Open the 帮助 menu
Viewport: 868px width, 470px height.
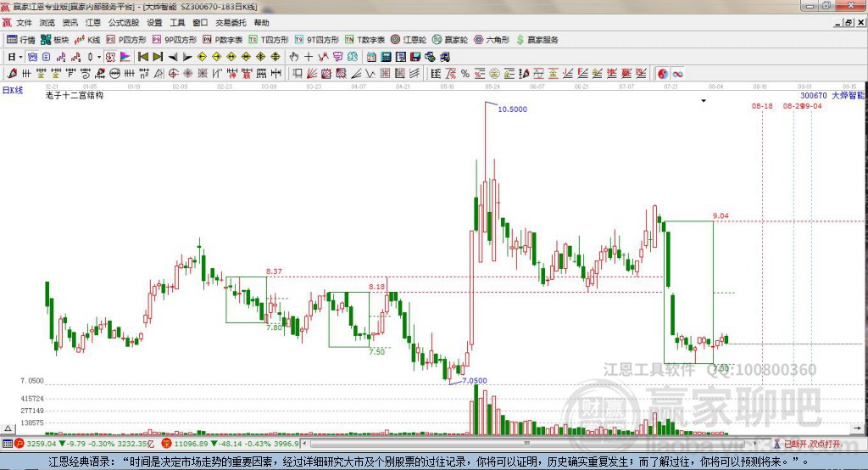click(261, 23)
